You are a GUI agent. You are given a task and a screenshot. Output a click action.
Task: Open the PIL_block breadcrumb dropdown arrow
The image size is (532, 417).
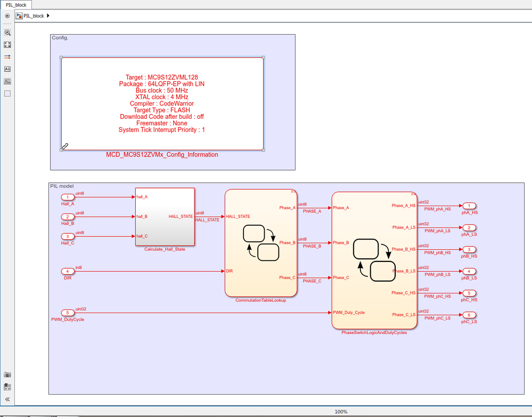point(48,16)
